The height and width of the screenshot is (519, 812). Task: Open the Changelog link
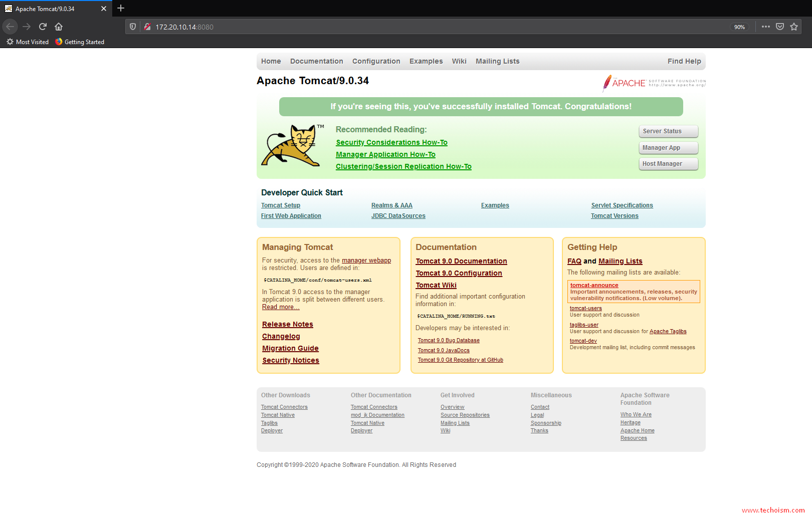click(x=281, y=337)
